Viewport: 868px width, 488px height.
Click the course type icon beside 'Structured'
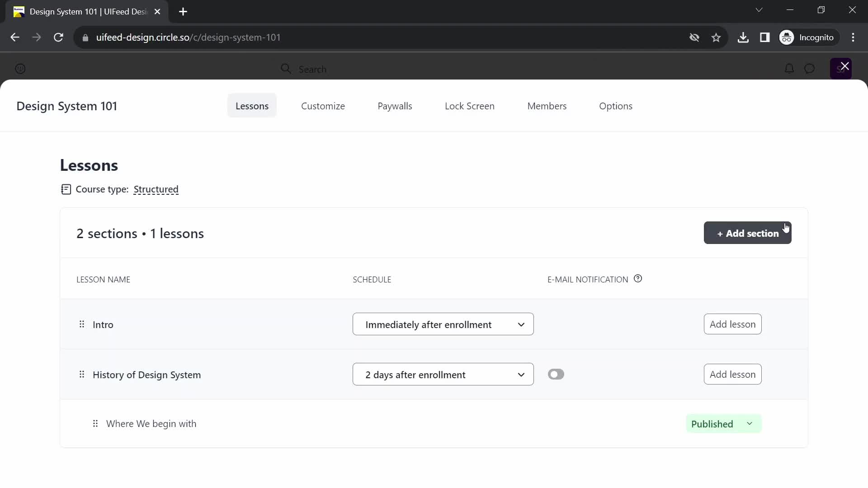coord(65,189)
